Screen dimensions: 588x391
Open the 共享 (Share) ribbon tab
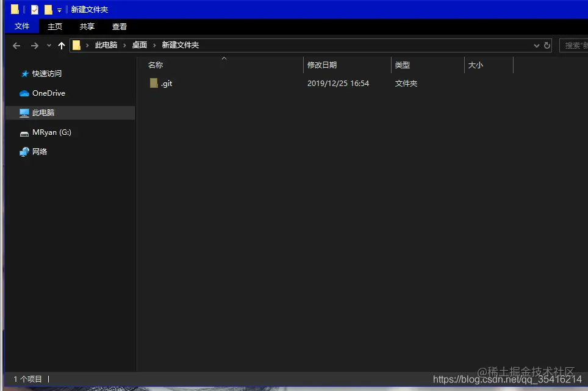tap(87, 26)
